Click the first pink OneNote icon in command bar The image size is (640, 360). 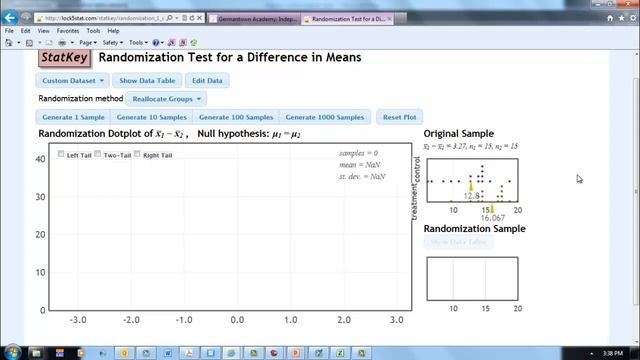pyautogui.click(x=171, y=42)
